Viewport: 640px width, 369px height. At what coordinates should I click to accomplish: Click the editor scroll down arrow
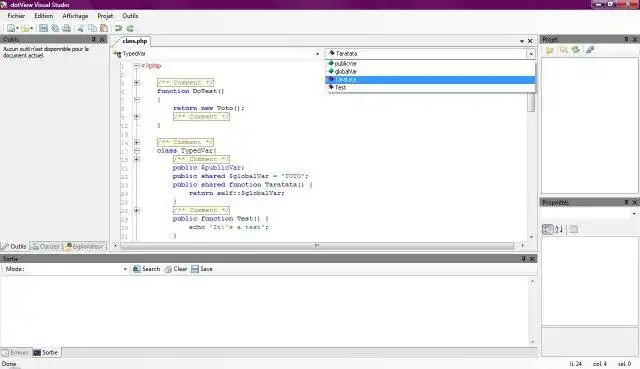pos(531,237)
